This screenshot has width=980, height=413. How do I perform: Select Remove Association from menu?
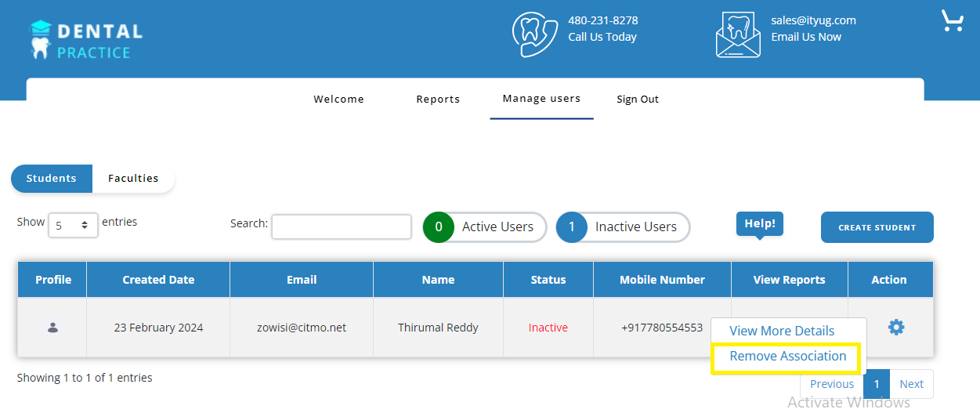(x=787, y=357)
